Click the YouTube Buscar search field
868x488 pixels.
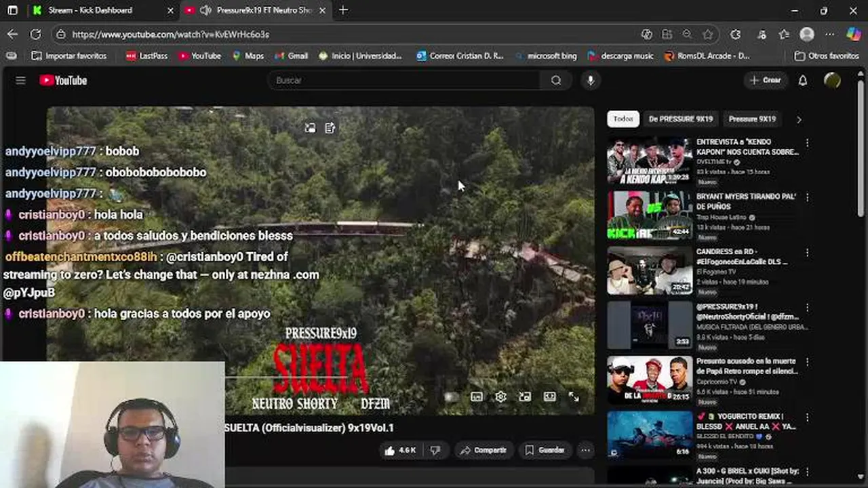click(x=405, y=81)
